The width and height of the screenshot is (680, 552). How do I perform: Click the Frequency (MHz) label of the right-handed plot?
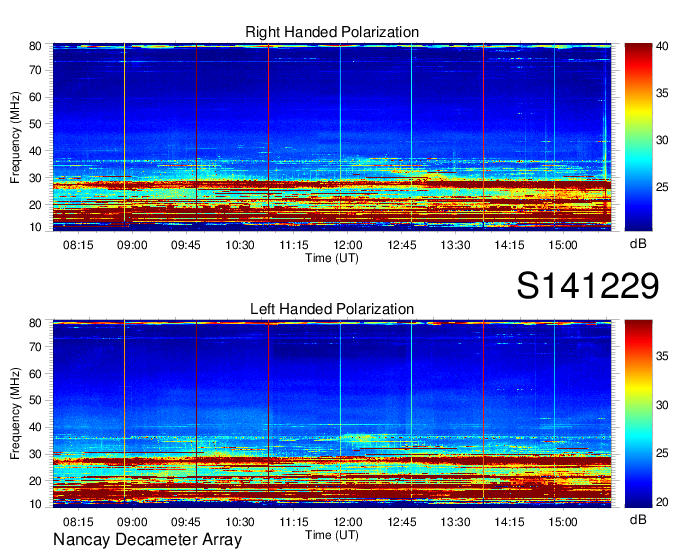(15, 137)
